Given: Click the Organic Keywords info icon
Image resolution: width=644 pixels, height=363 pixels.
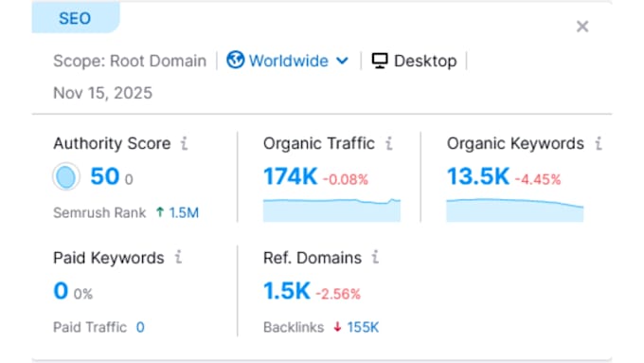Looking at the screenshot, I should pos(599,143).
